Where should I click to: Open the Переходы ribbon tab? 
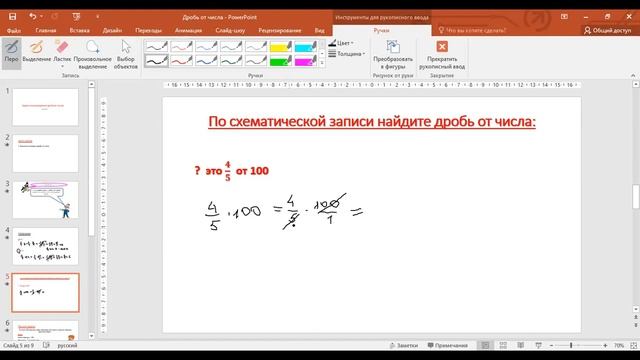(x=148, y=31)
